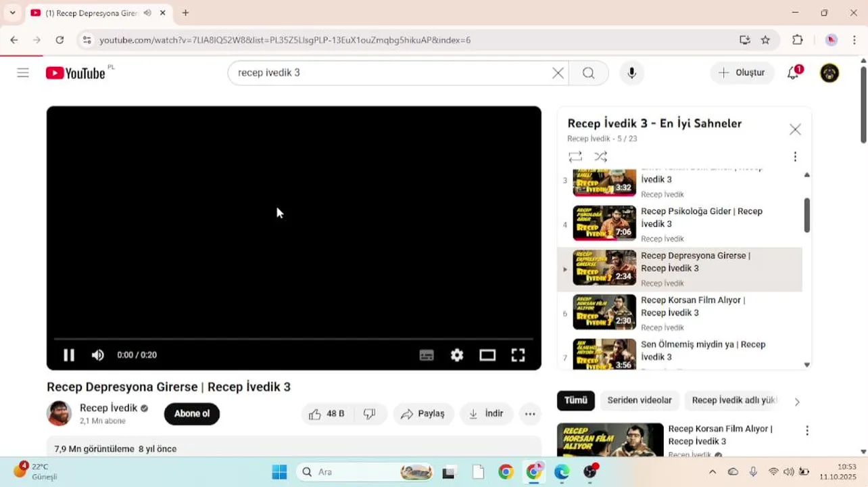Image resolution: width=868 pixels, height=487 pixels.
Task: Open the browser extensions puzzle icon
Action: (x=798, y=40)
